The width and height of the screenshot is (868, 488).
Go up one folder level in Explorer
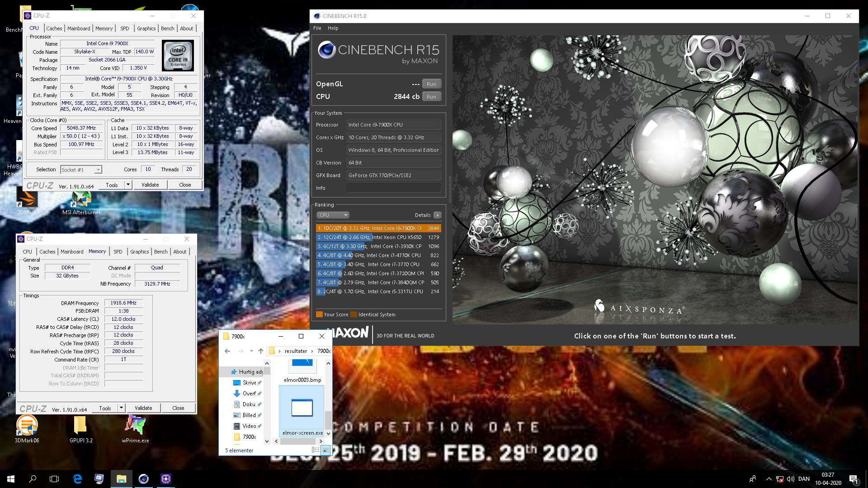click(261, 351)
